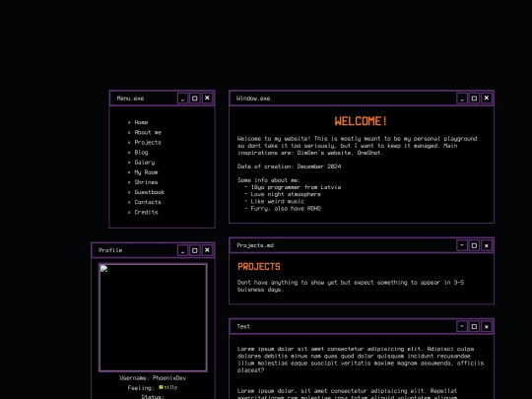The image size is (532, 399).
Task: Go to the Contacts page
Action: coord(148,202)
